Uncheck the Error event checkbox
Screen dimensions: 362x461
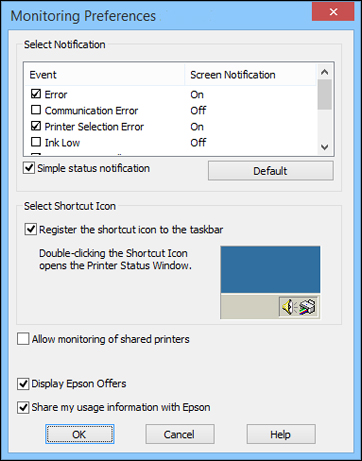[36, 94]
